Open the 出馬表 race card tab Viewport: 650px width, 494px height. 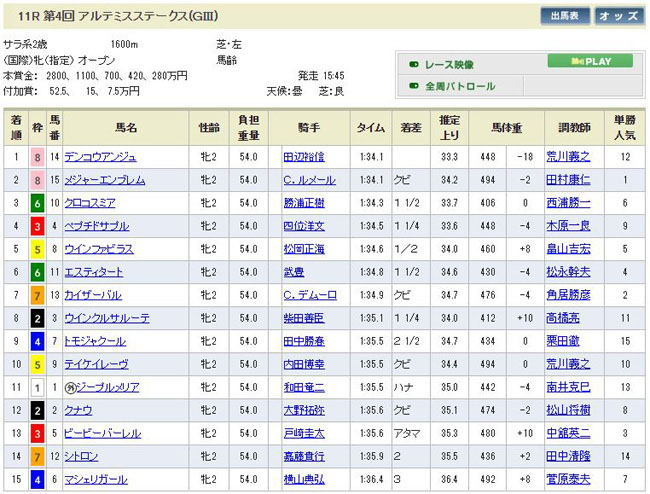click(564, 16)
